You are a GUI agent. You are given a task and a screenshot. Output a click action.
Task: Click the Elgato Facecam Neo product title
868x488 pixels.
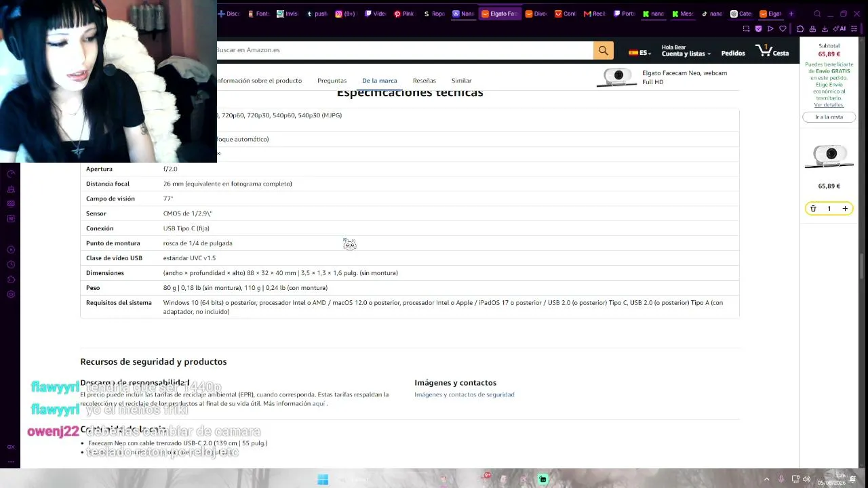(684, 77)
